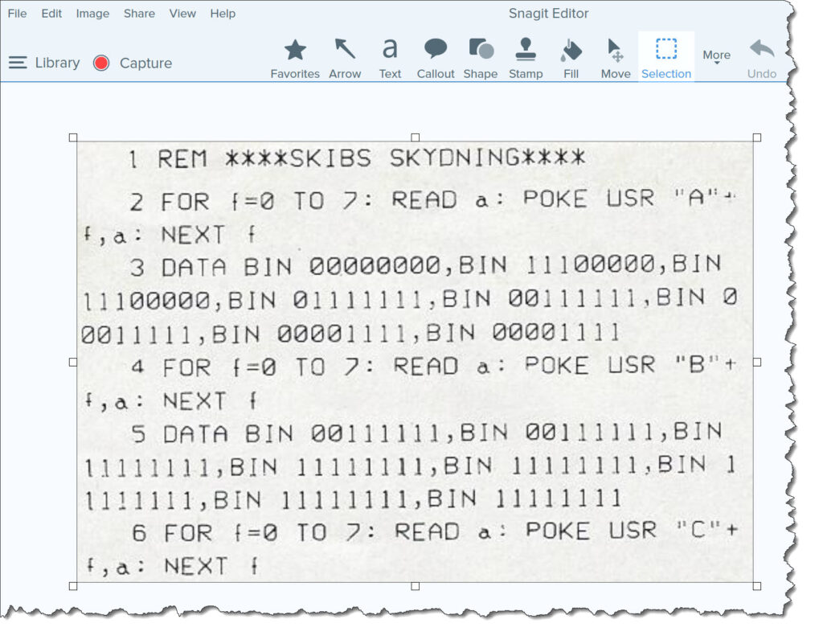The height and width of the screenshot is (644, 823).
Task: Click the top-right selection handle
Action: [x=757, y=137]
